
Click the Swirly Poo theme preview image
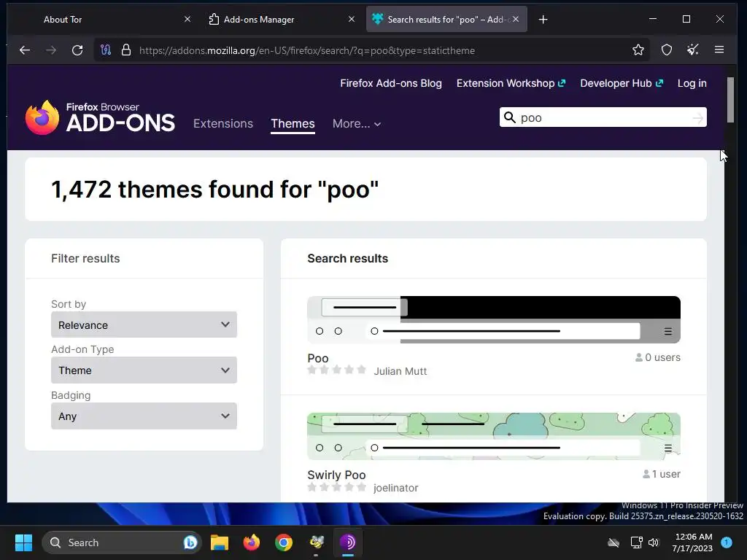494,436
